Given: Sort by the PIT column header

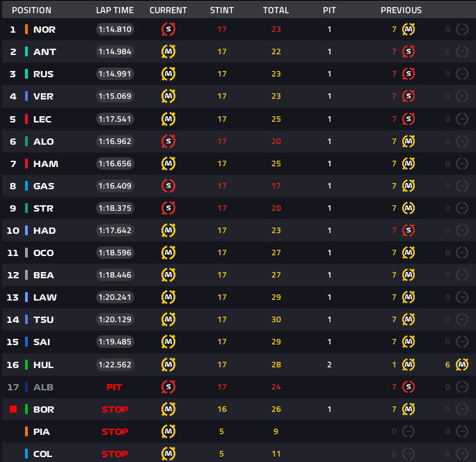Looking at the screenshot, I should (x=329, y=10).
